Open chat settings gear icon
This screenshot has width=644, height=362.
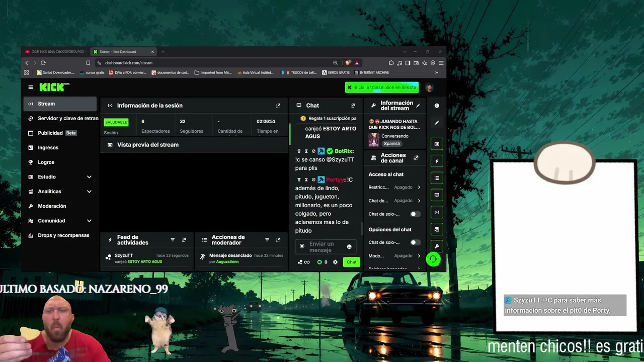(335, 262)
